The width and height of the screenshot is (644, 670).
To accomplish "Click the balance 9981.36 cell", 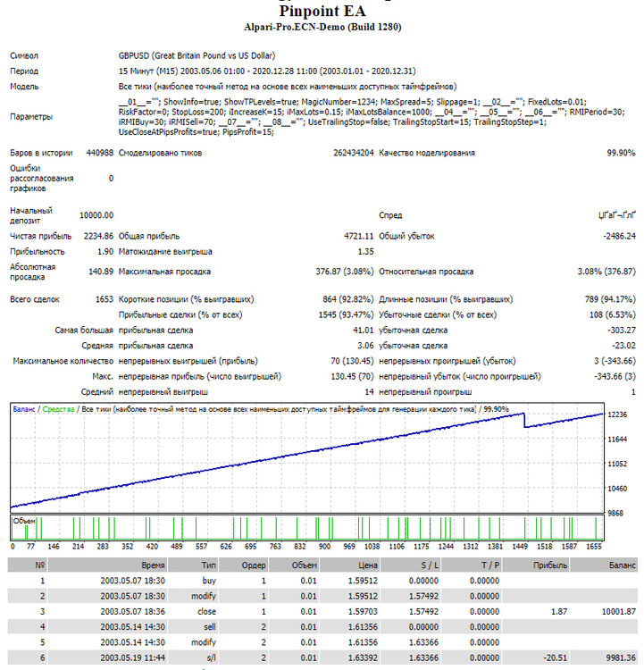I will click(621, 658).
